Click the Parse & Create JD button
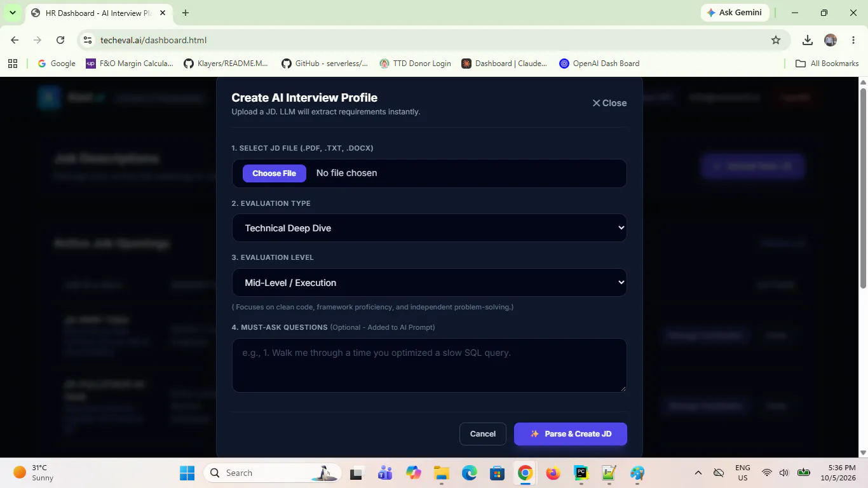 click(571, 434)
